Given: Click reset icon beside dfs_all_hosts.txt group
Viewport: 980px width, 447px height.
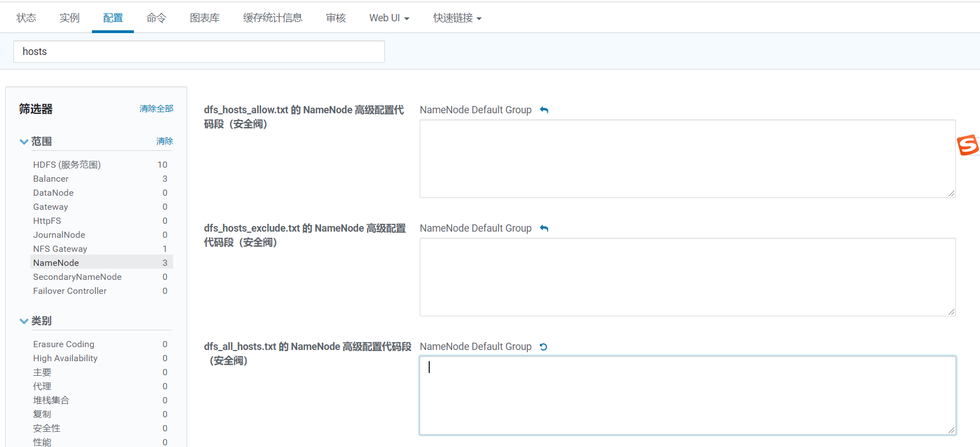Looking at the screenshot, I should pyautogui.click(x=543, y=347).
